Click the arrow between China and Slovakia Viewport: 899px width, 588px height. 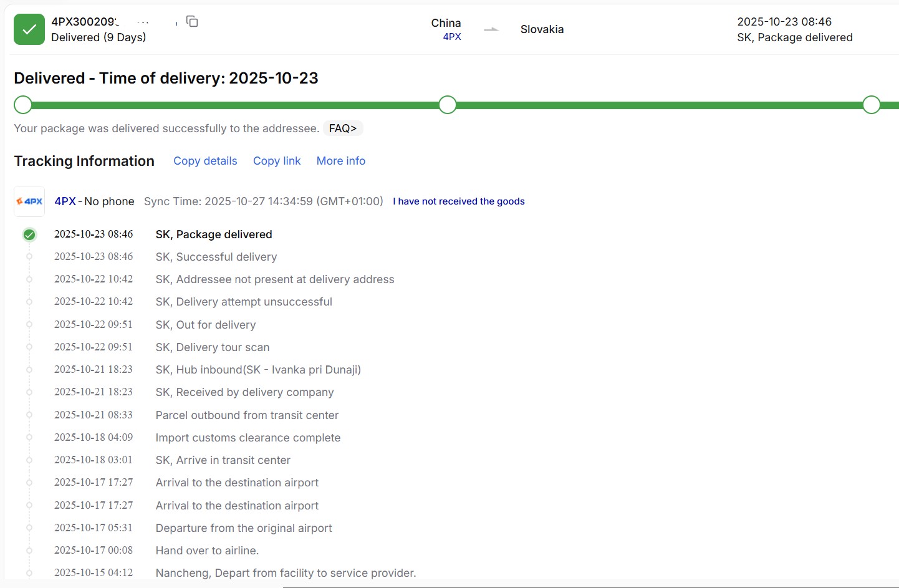(x=491, y=29)
